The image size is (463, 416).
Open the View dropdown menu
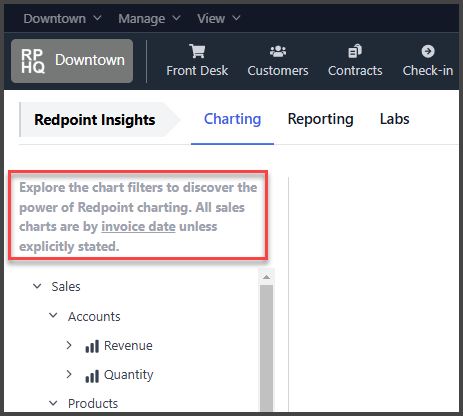coord(219,18)
